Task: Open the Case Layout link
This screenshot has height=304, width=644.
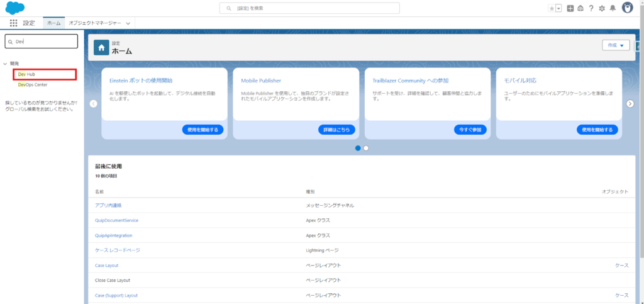Action: tap(106, 266)
